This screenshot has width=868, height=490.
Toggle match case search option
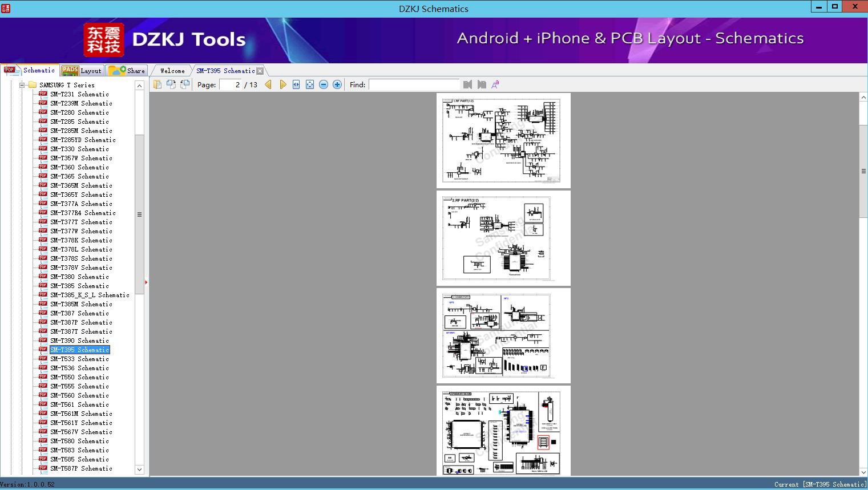click(x=495, y=84)
